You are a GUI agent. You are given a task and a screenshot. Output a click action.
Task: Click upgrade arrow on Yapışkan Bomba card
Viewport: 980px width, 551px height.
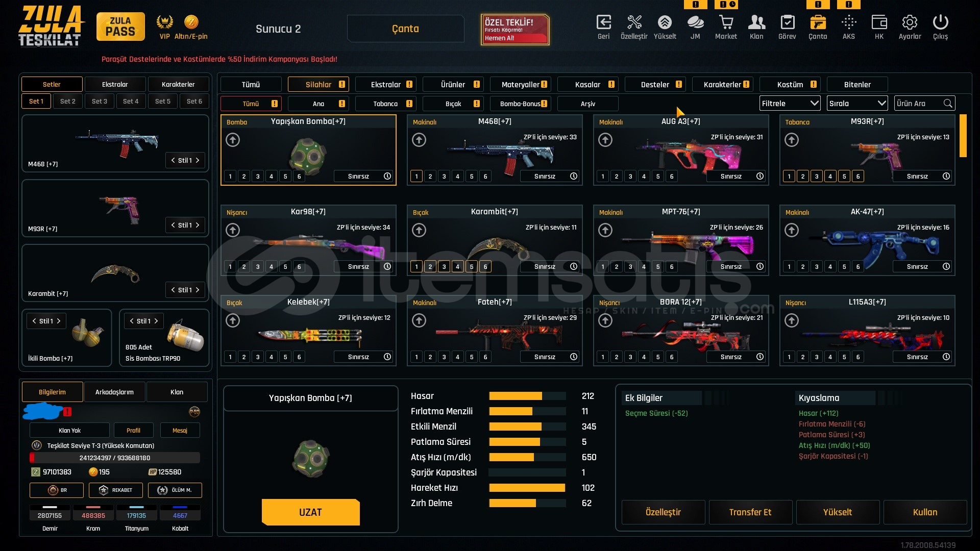(233, 140)
